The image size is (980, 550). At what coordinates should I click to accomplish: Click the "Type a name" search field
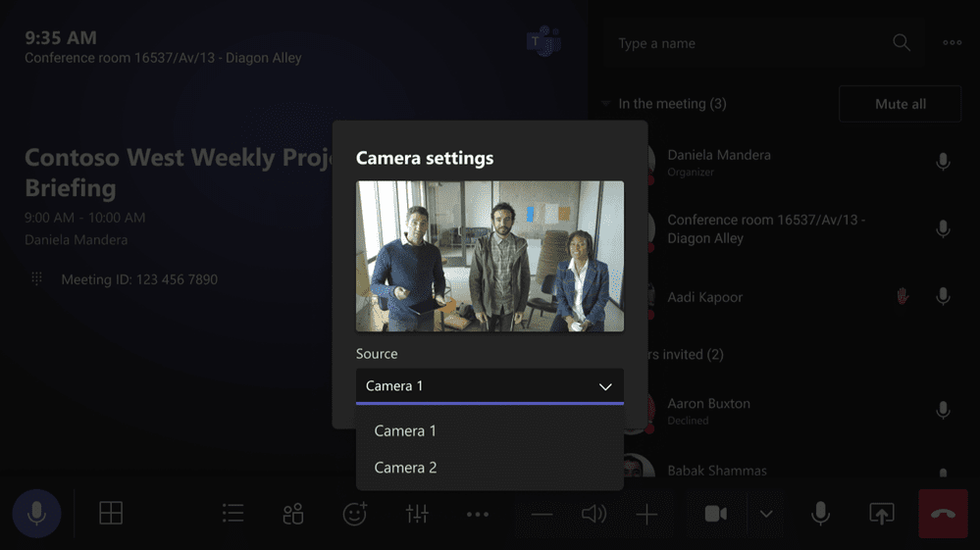[x=750, y=43]
